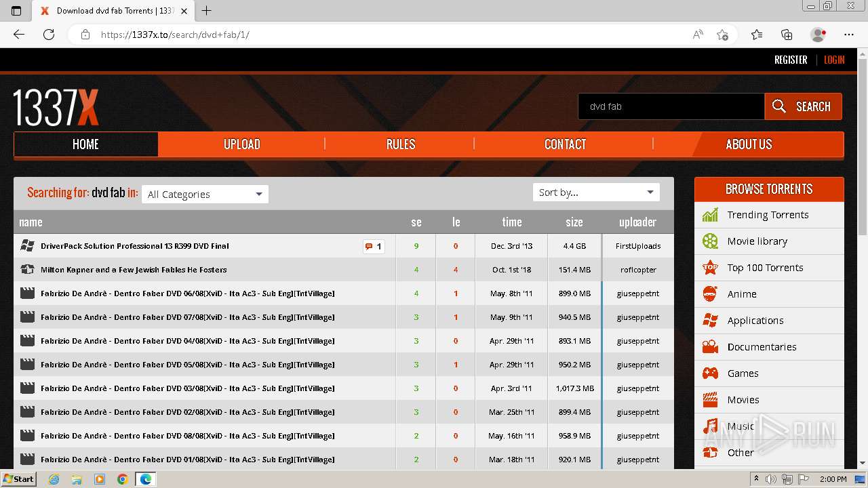Click the 1337X site logo
Screen dimensions: 868x488
(x=56, y=107)
